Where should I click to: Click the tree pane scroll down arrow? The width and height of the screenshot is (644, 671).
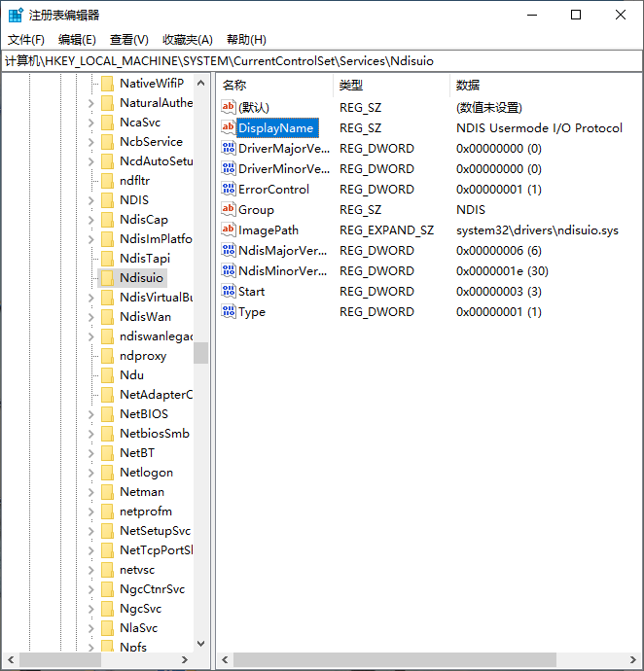pos(201,643)
